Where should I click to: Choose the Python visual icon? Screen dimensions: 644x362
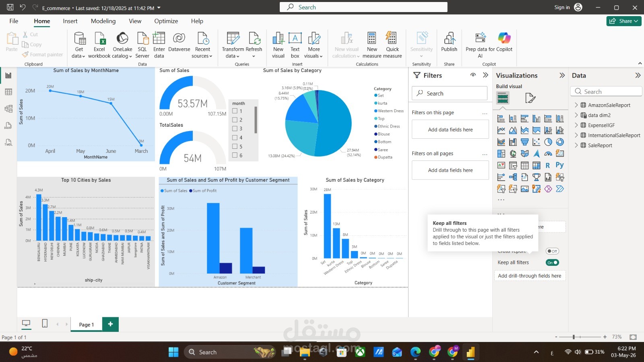coord(559,165)
